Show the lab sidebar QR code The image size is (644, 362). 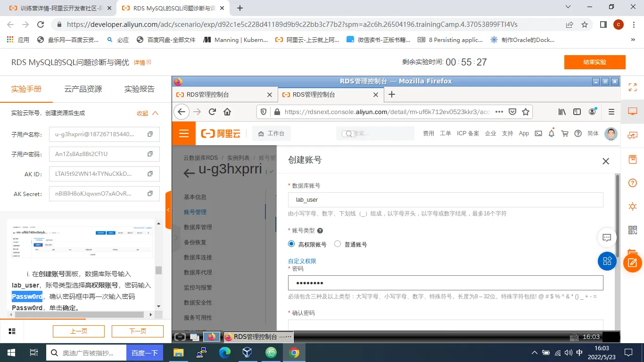pyautogui.click(x=633, y=230)
